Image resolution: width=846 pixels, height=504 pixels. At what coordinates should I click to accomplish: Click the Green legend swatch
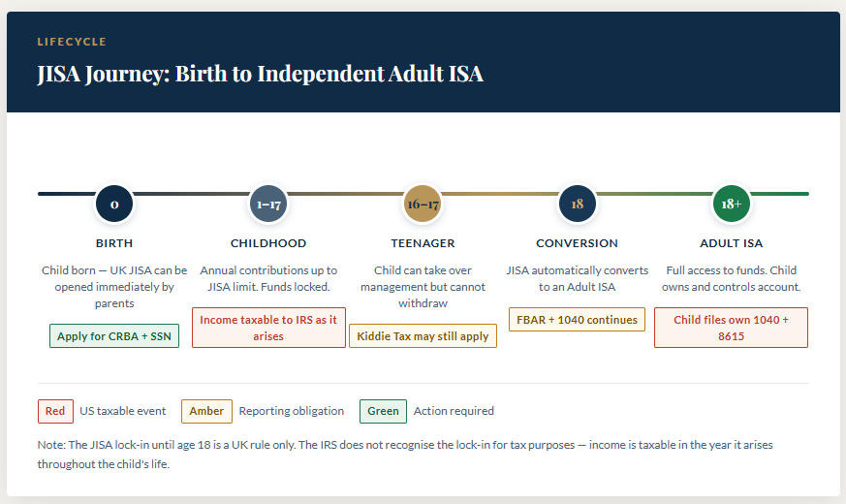(x=383, y=411)
